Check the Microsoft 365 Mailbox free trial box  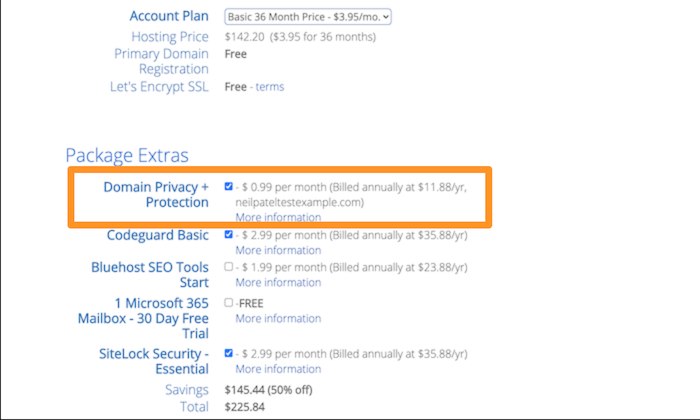tap(229, 303)
